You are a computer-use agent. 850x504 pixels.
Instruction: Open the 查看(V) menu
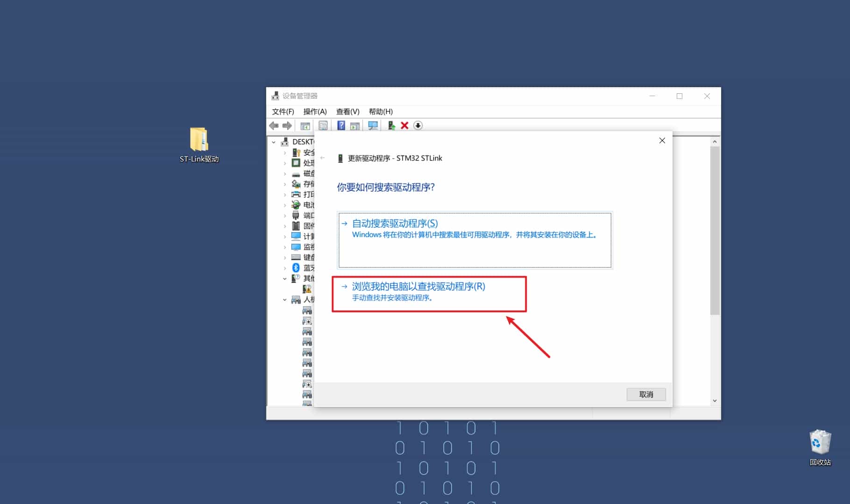pos(347,112)
